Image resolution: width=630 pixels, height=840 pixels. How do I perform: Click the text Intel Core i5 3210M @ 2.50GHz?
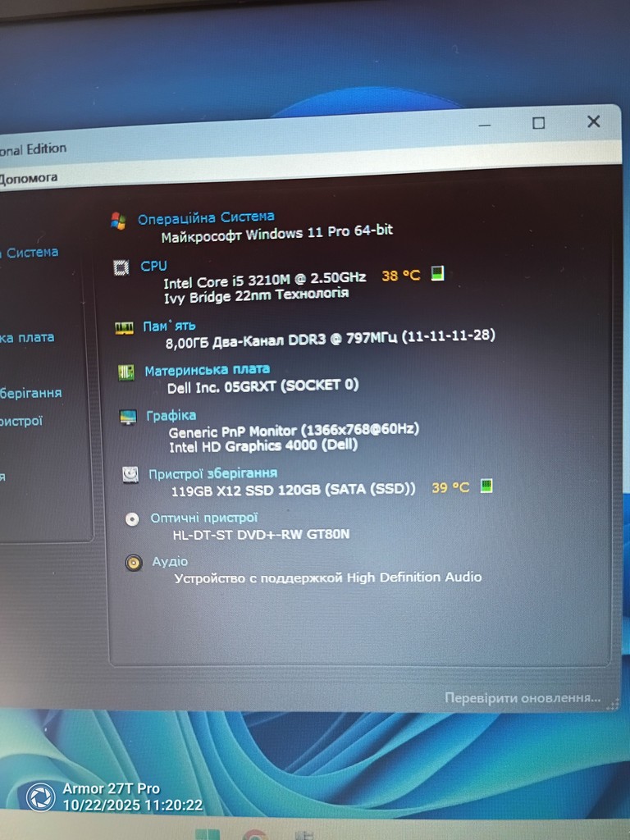coord(265,280)
